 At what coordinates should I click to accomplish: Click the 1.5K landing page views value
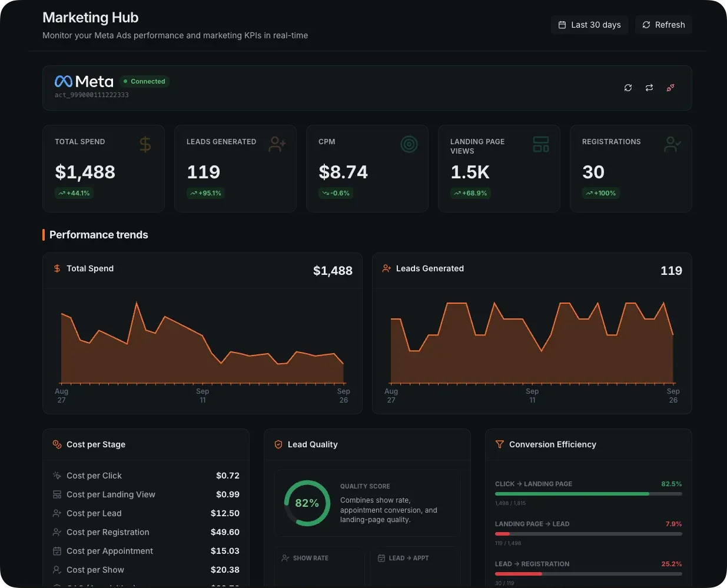pos(470,172)
